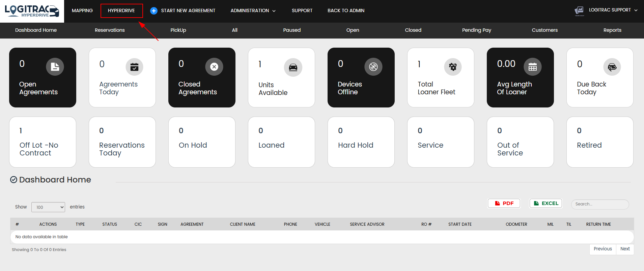Open the Pending Pay tab

(x=476, y=30)
